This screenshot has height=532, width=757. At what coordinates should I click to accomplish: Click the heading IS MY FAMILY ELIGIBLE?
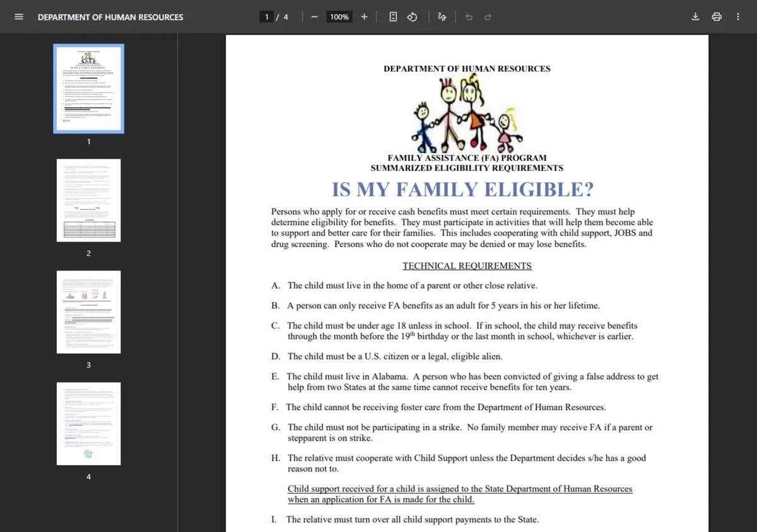pyautogui.click(x=463, y=189)
